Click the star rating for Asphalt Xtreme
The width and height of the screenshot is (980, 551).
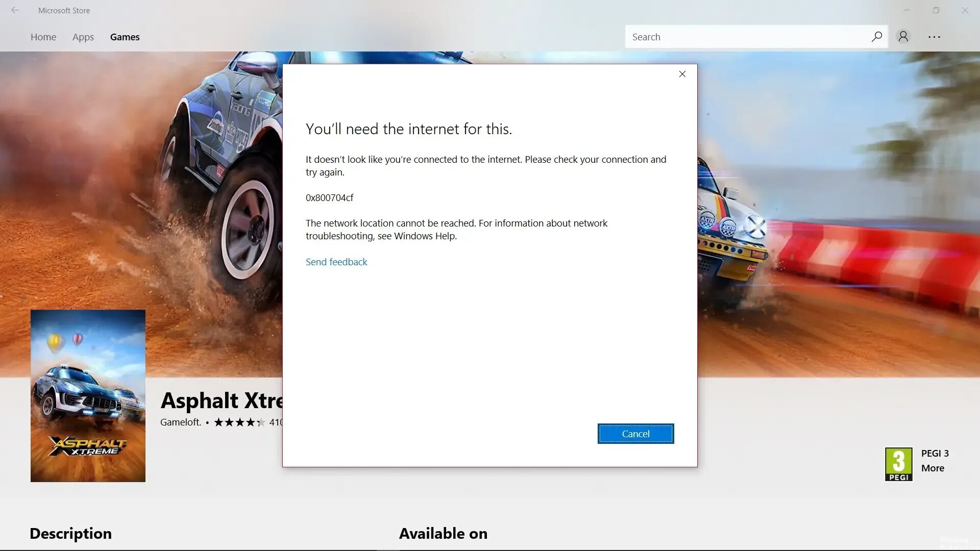click(x=239, y=422)
